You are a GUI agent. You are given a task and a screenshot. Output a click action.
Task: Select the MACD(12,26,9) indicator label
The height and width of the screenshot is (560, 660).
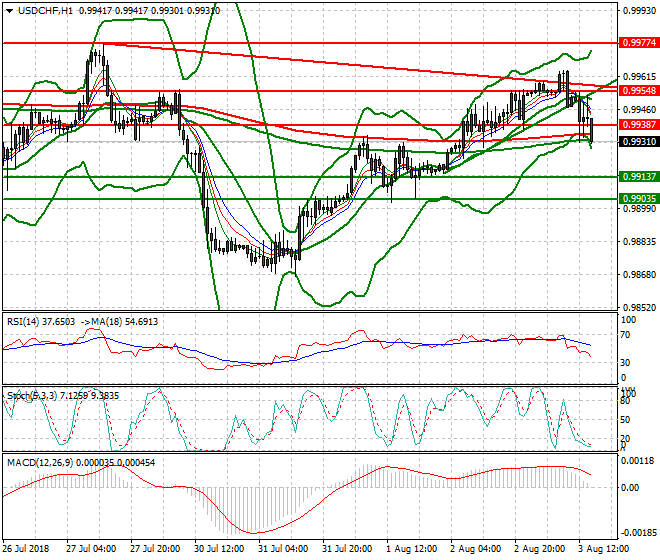click(x=81, y=463)
